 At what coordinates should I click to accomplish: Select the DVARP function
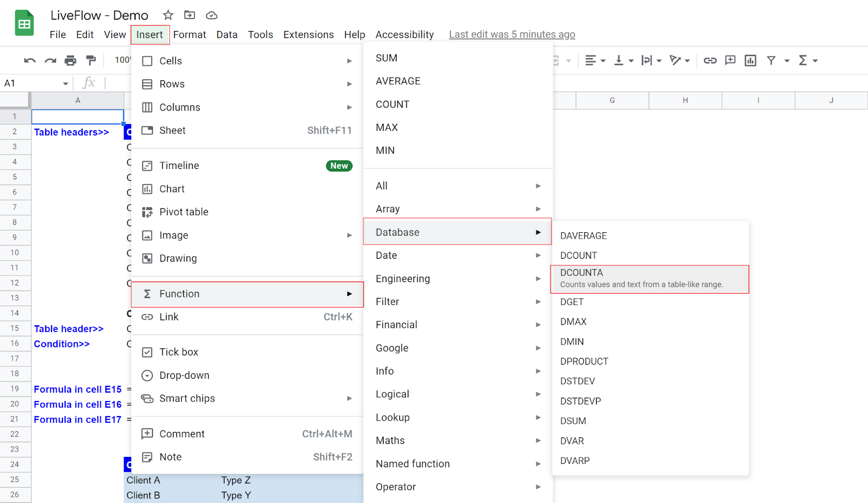click(650, 461)
